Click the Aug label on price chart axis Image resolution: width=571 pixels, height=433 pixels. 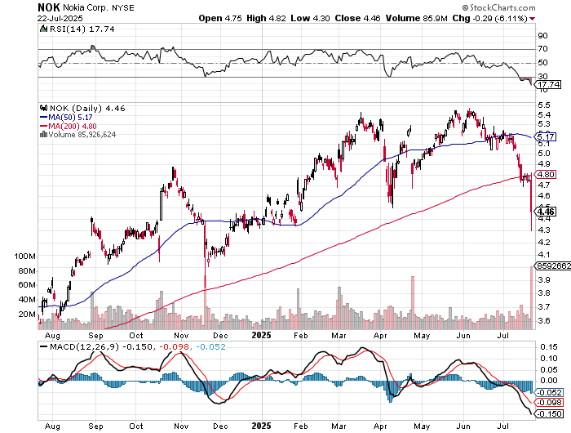pyautogui.click(x=53, y=335)
